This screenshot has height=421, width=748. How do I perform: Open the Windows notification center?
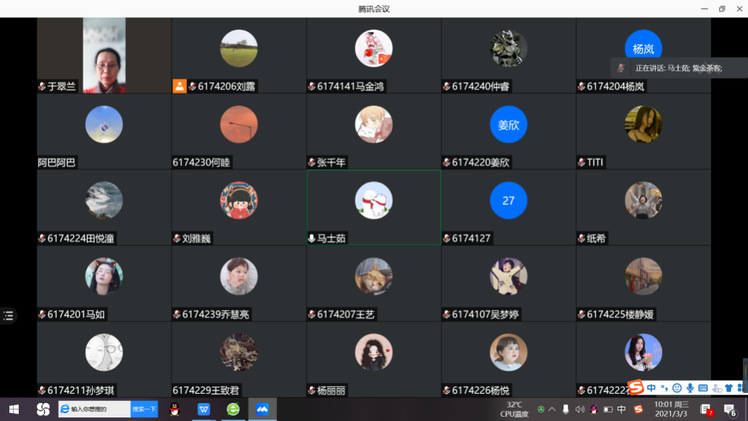[x=731, y=409]
